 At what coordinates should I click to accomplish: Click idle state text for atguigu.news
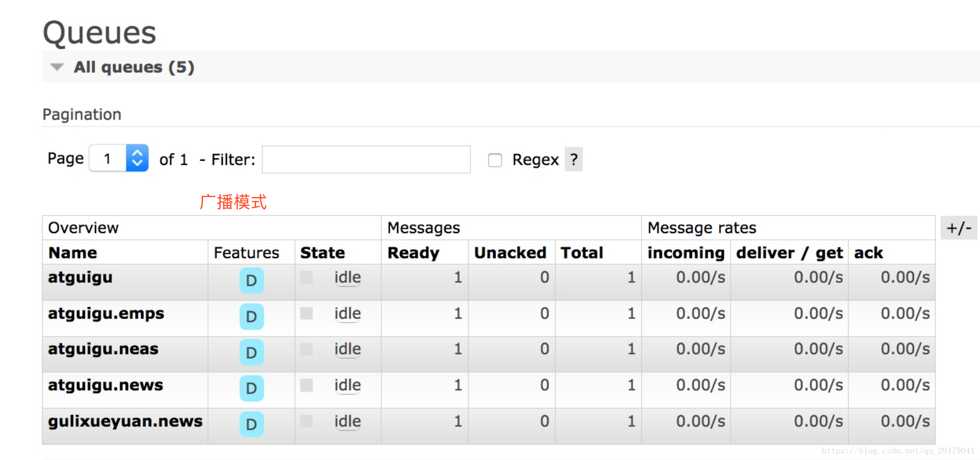[x=348, y=385]
